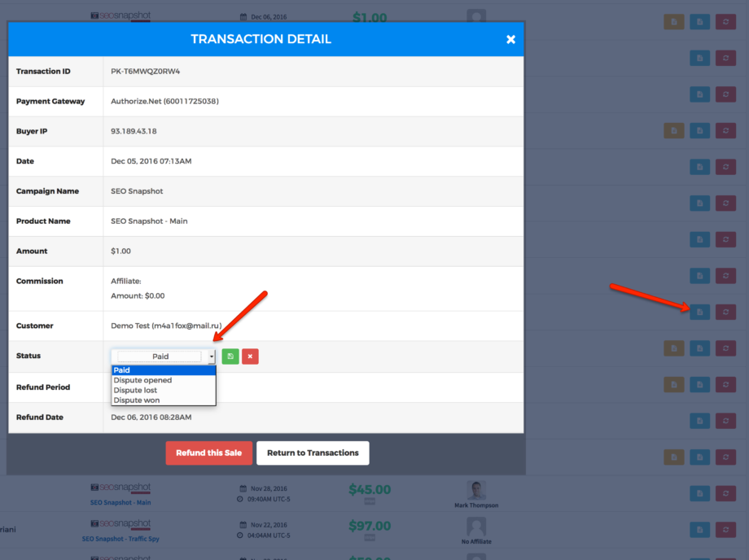The width and height of the screenshot is (749, 560).
Task: Click the Nov 28, 2016 date text
Action: pyautogui.click(x=269, y=488)
